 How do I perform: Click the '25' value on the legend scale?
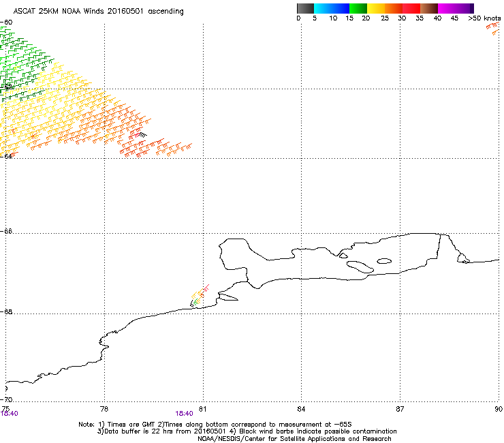(385, 18)
